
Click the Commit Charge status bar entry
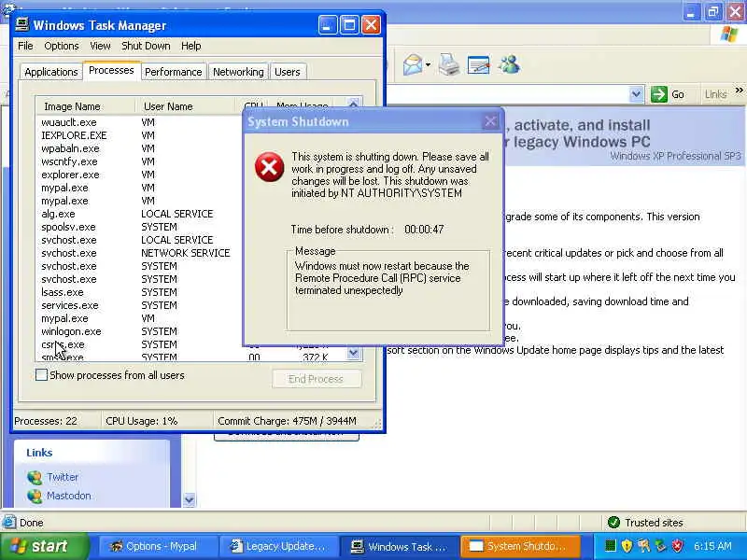point(287,421)
